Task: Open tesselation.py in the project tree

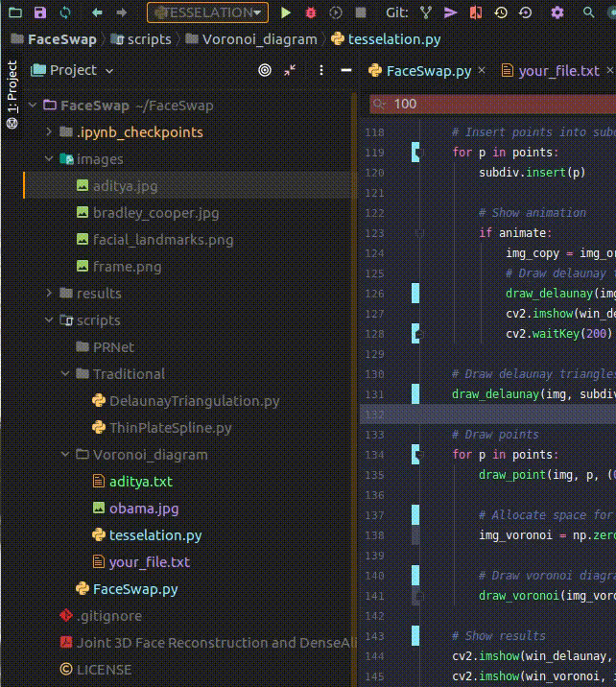Action: [x=155, y=535]
